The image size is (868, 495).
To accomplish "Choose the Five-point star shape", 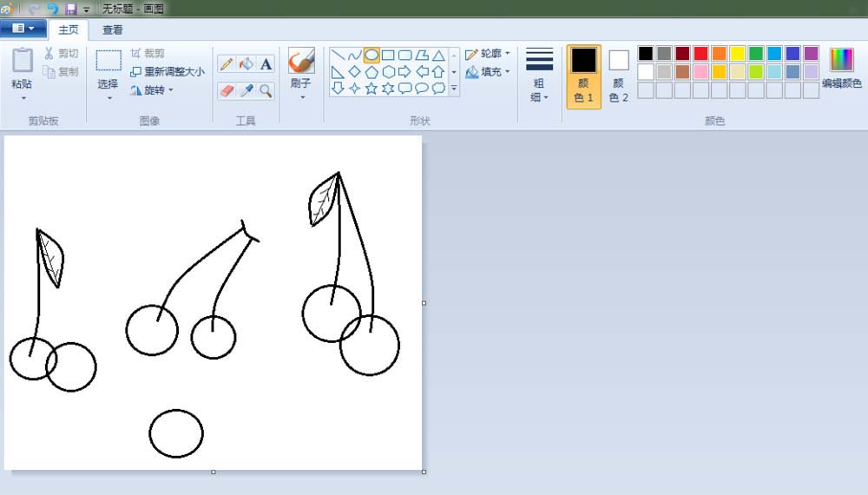I will [372, 88].
